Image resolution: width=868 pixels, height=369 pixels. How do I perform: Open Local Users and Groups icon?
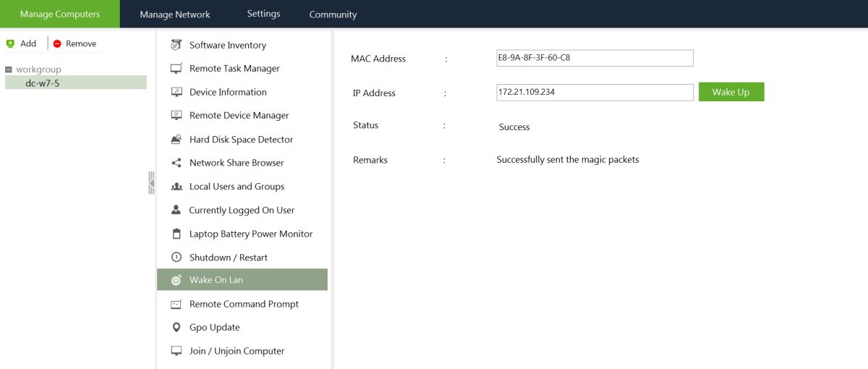176,187
